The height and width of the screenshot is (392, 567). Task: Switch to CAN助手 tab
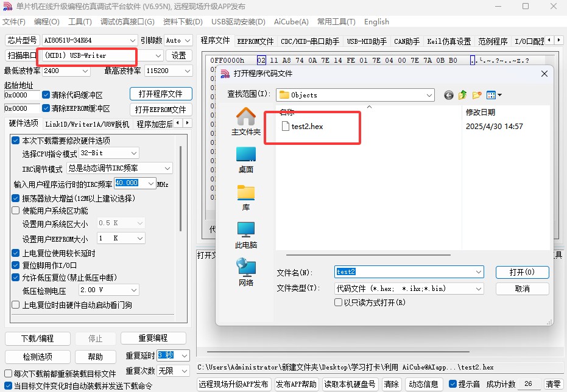point(407,41)
